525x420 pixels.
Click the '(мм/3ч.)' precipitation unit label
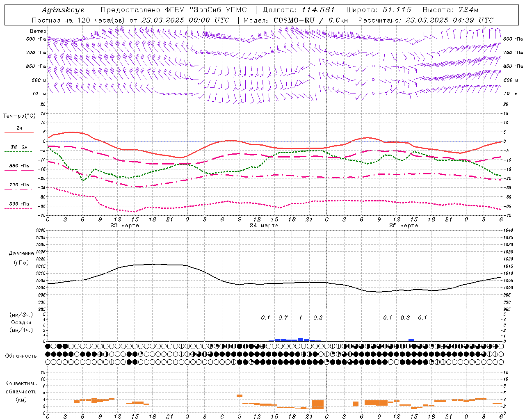(x=21, y=315)
